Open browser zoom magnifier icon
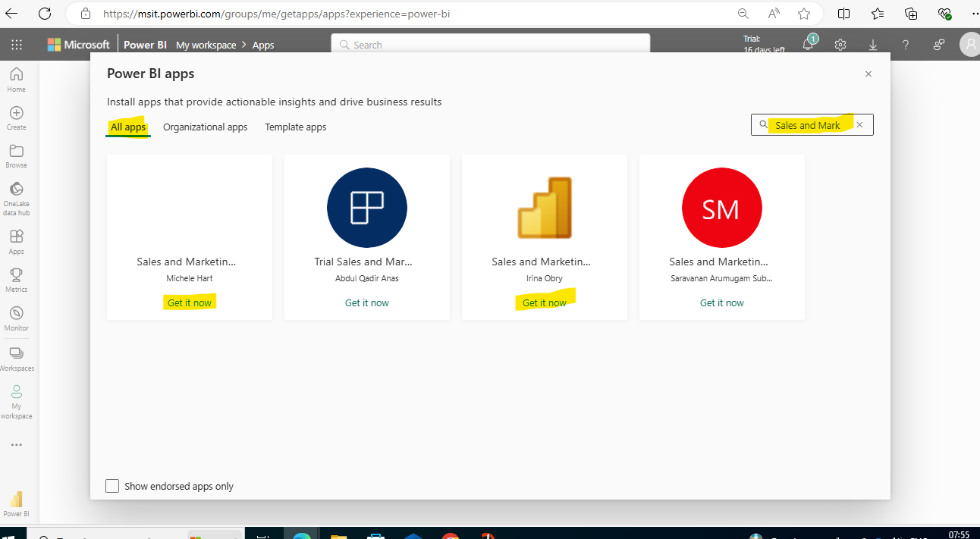The height and width of the screenshot is (539, 980). coord(743,14)
